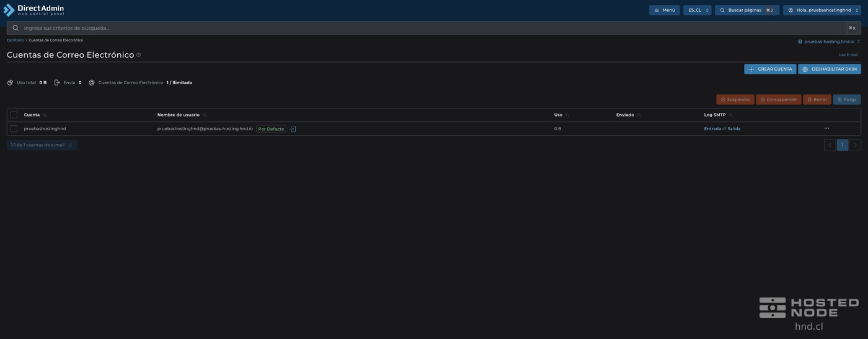This screenshot has width=868, height=339.
Task: Sort by the Cuenta column icon
Action: click(45, 115)
